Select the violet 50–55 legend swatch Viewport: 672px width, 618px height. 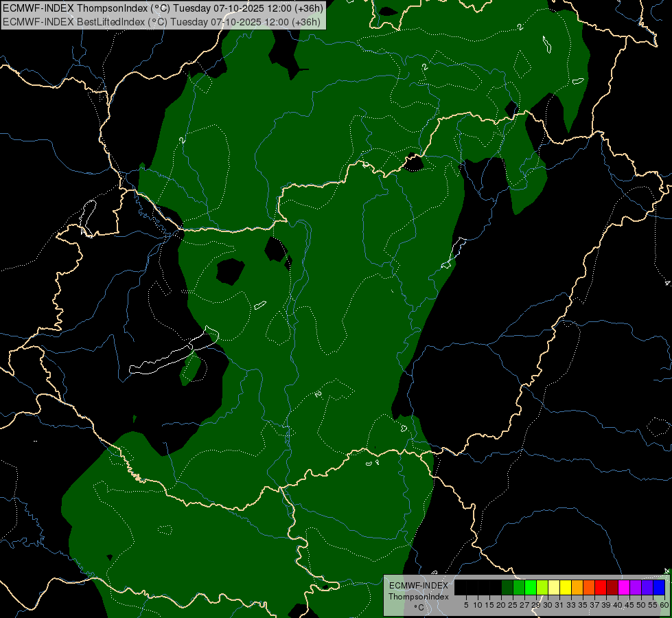click(x=647, y=587)
